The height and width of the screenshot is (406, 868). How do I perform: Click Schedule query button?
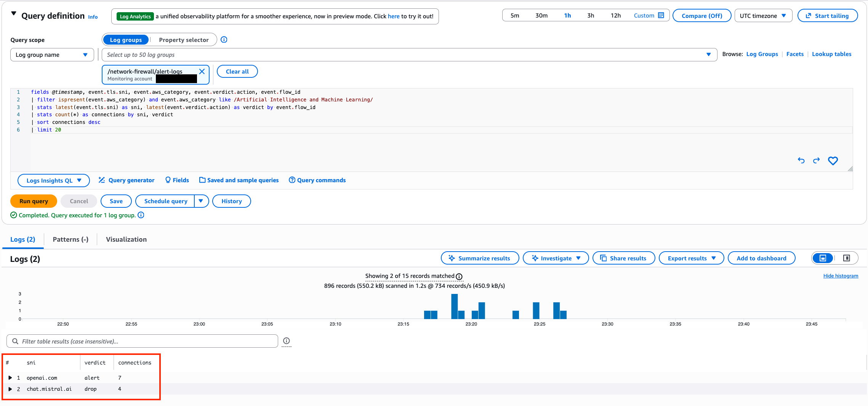[x=165, y=201]
